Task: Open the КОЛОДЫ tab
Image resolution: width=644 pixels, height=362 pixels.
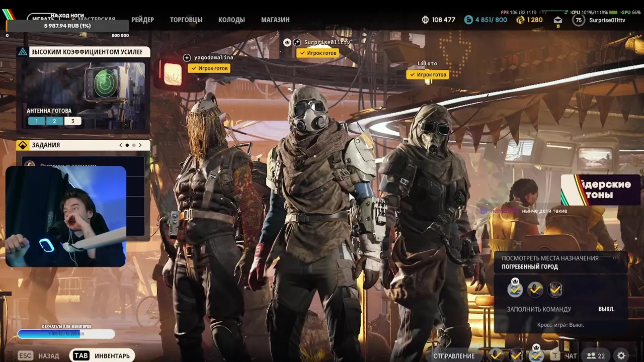Action: click(x=231, y=20)
